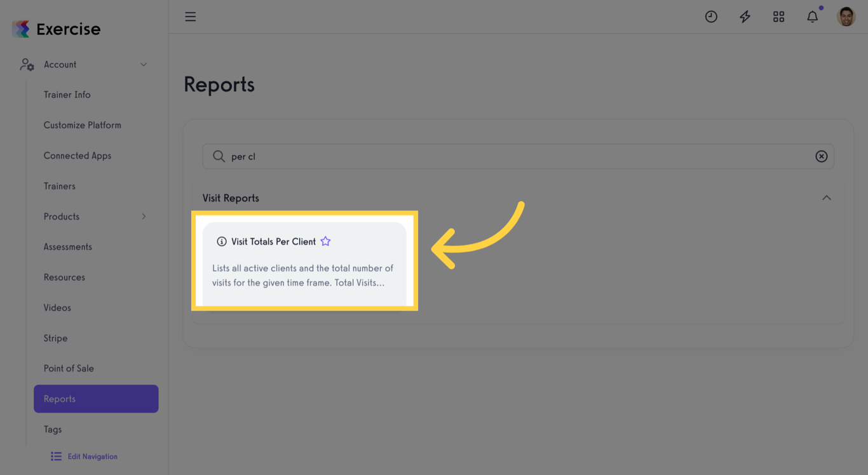Click the search magnifier icon
The height and width of the screenshot is (475, 868).
click(x=219, y=156)
